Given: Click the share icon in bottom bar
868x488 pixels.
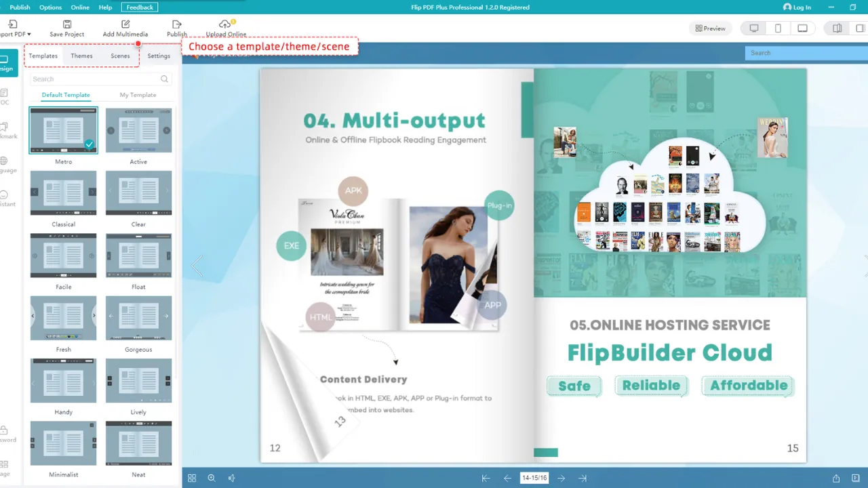Looking at the screenshot, I should [836, 478].
